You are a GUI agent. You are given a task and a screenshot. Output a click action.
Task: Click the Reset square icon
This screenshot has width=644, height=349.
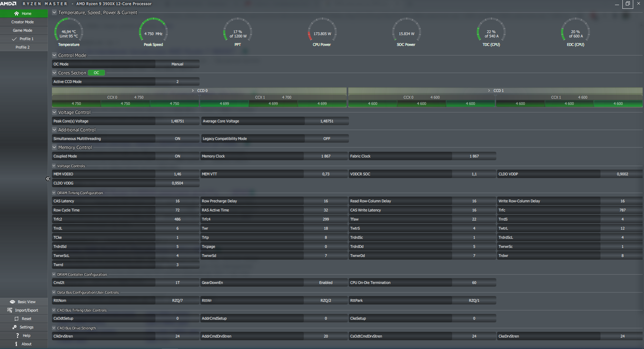coord(16,319)
